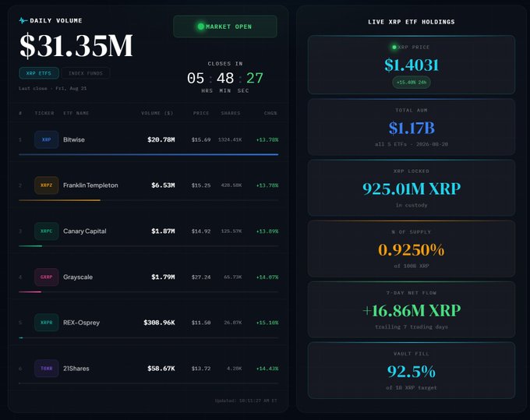Click the Ticker column header
The image size is (530, 420).
coord(44,113)
